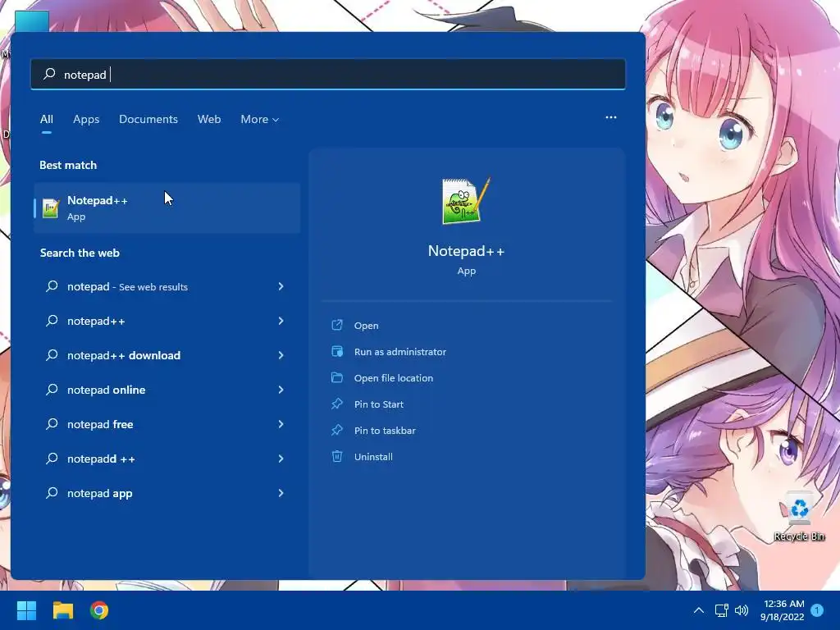
Task: Select the 'notepadd ++' suggestion
Action: 167,459
